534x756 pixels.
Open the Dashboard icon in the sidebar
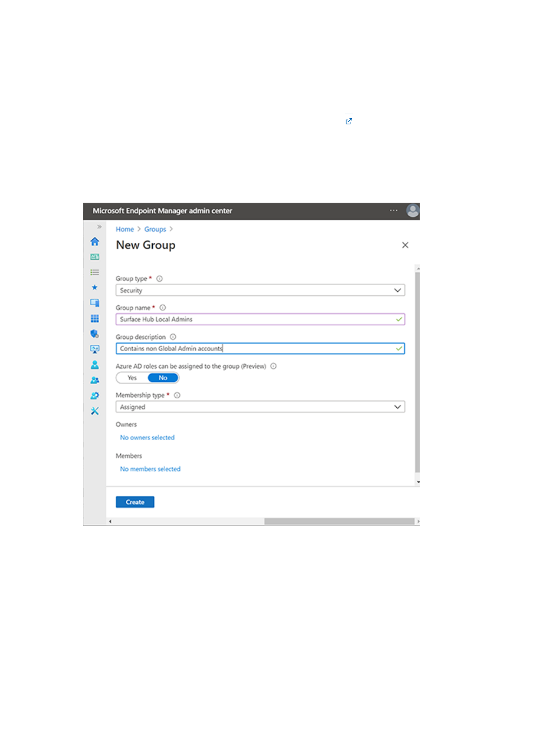(95, 257)
